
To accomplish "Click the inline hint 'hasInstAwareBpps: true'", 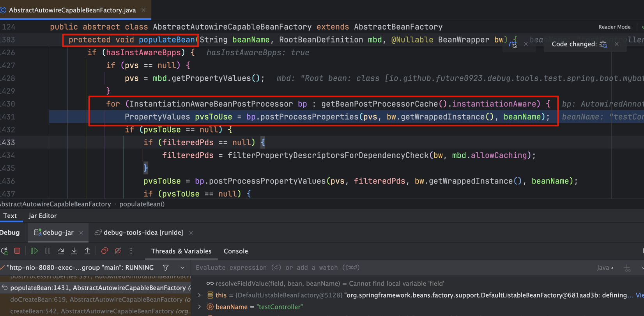I will click(x=258, y=53).
